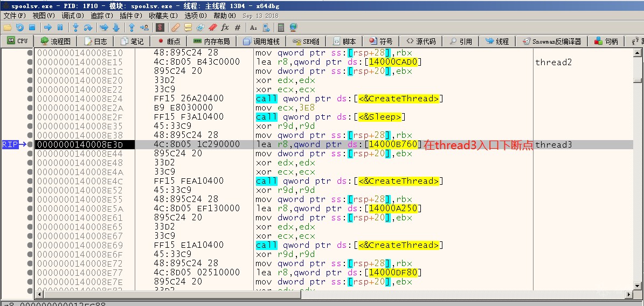Toggle breakpoint dot at address 0000000140008E24
Image resolution: width=644 pixels, height=306 pixels.
tap(30, 99)
